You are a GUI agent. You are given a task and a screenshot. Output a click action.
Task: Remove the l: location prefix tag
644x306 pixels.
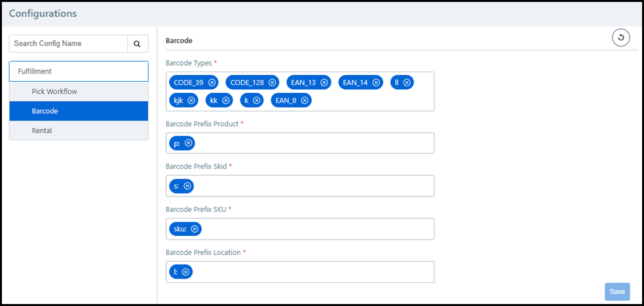click(185, 272)
